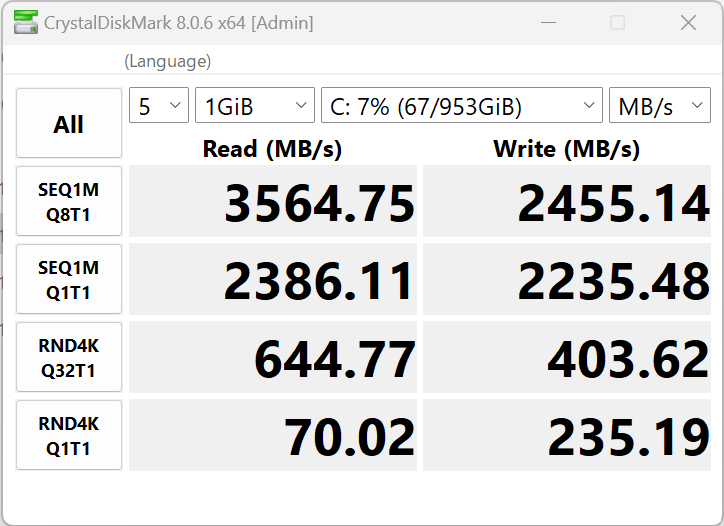
Task: Open the (Language) menu
Action: click(168, 61)
